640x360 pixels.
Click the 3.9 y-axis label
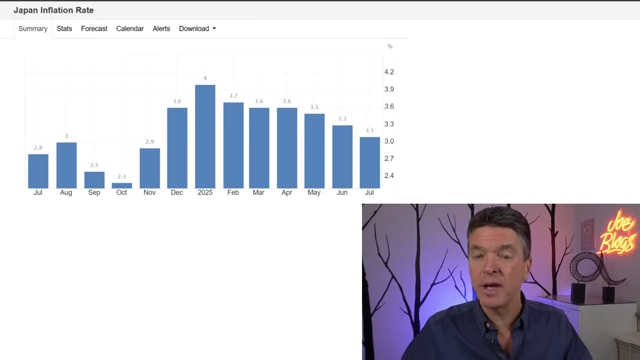(389, 89)
